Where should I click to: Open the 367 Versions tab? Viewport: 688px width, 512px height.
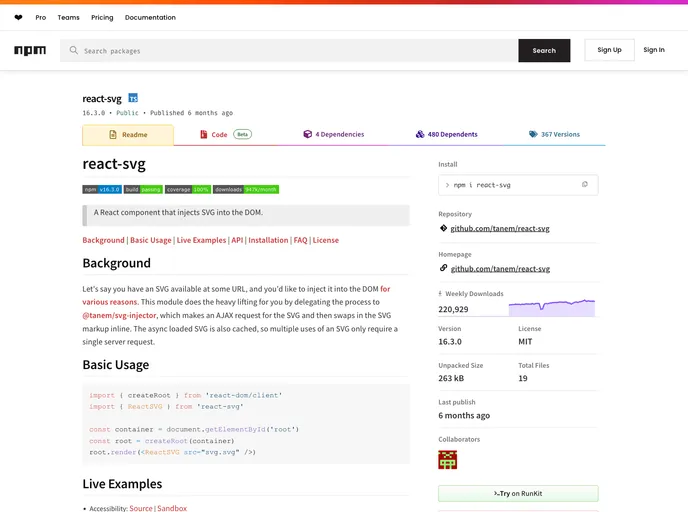555,134
